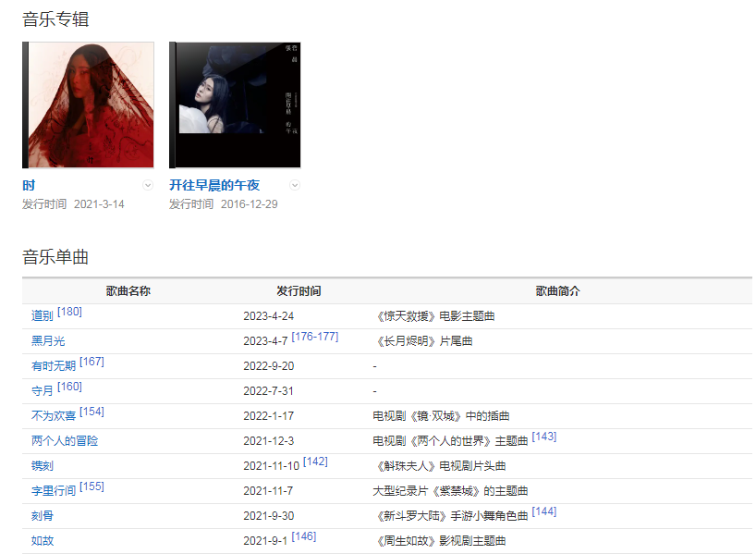Open the song link 有时无期

click(54, 366)
